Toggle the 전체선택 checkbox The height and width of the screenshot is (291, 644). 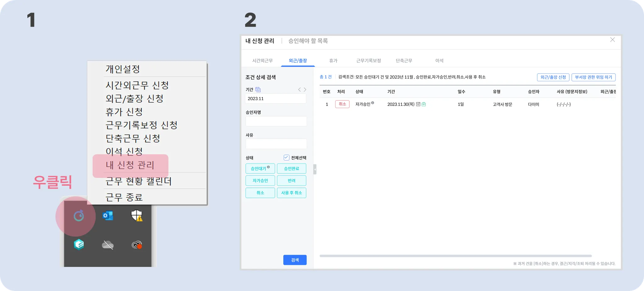pos(286,157)
